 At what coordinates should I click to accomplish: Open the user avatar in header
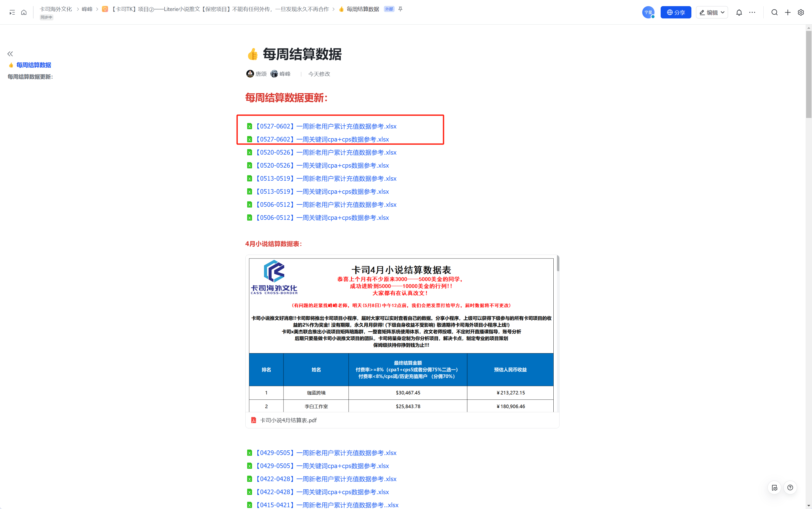pos(648,13)
